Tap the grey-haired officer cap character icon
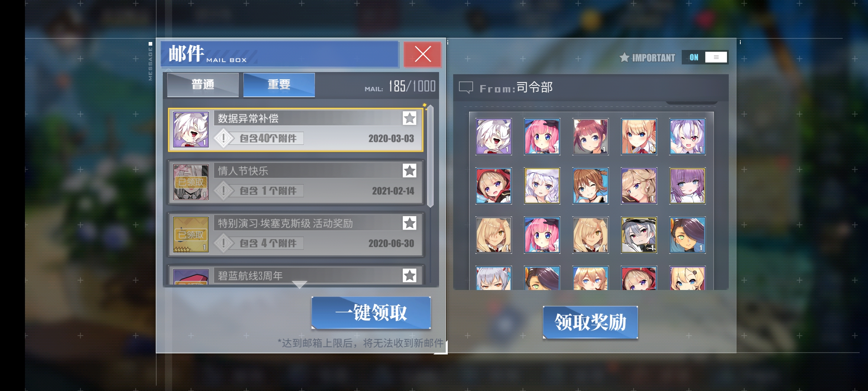This screenshot has width=868, height=391. point(639,235)
